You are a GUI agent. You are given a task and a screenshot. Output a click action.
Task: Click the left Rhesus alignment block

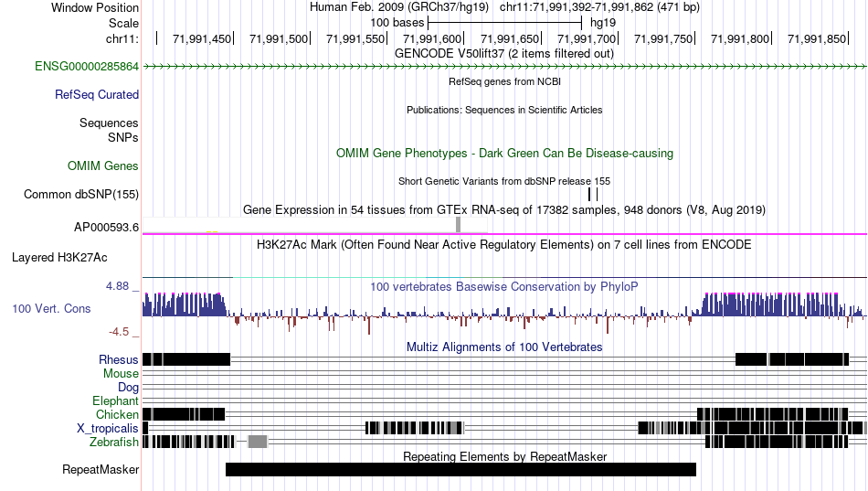[x=186, y=359]
